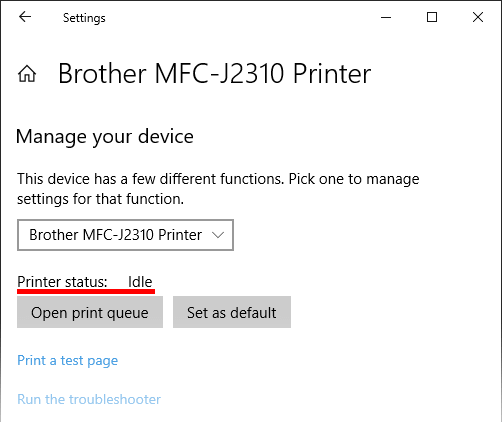Select the Brother MFC-J2310 Printer page heading
502x422 pixels.
click(x=214, y=74)
